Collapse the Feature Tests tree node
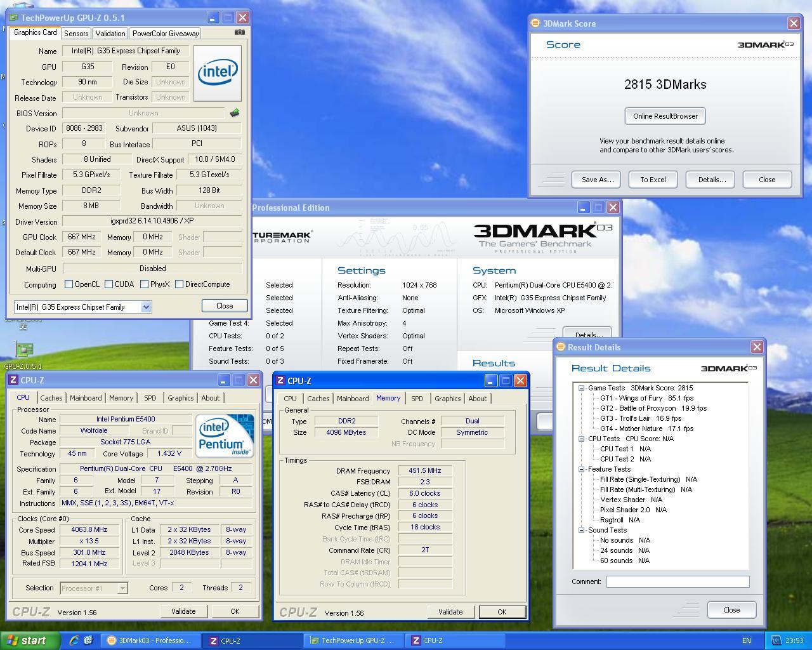Screen dimensions: 812x650 pyautogui.click(x=581, y=469)
